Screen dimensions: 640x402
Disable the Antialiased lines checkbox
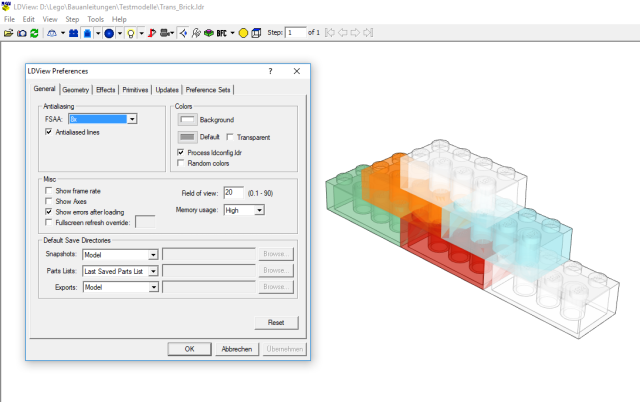click(x=49, y=132)
